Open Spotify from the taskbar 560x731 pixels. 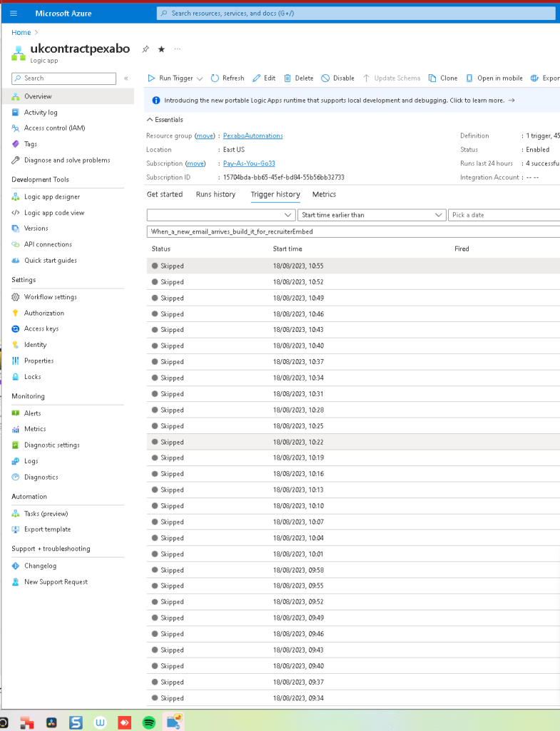click(x=148, y=722)
